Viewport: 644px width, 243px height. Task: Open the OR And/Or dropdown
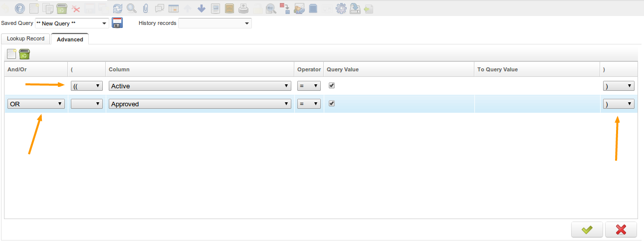coord(36,104)
